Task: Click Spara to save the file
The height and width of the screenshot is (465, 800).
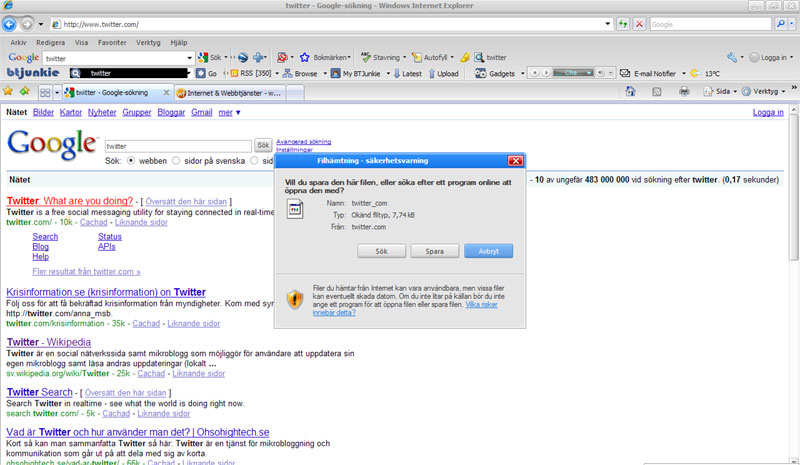Action: (435, 251)
